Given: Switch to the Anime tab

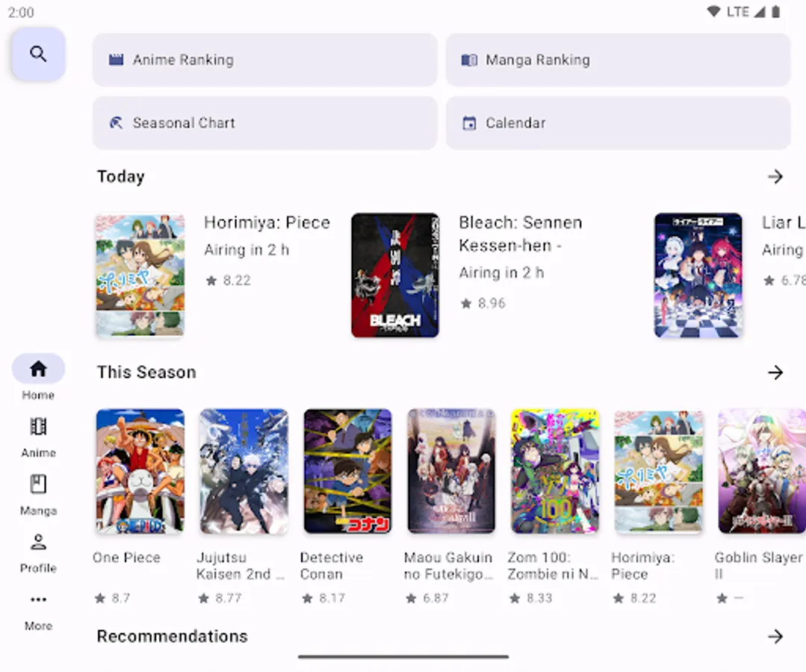Looking at the screenshot, I should coord(39,438).
